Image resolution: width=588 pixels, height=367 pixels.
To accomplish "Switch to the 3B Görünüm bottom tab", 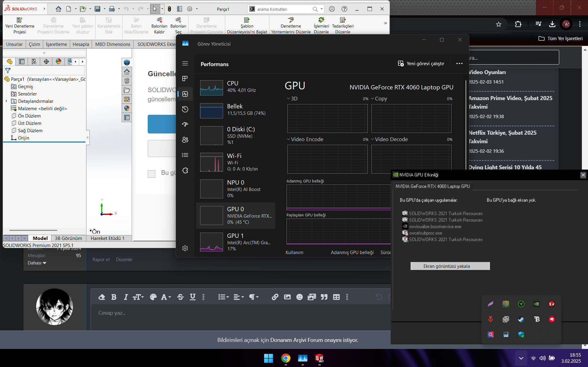I will click(x=68, y=238).
